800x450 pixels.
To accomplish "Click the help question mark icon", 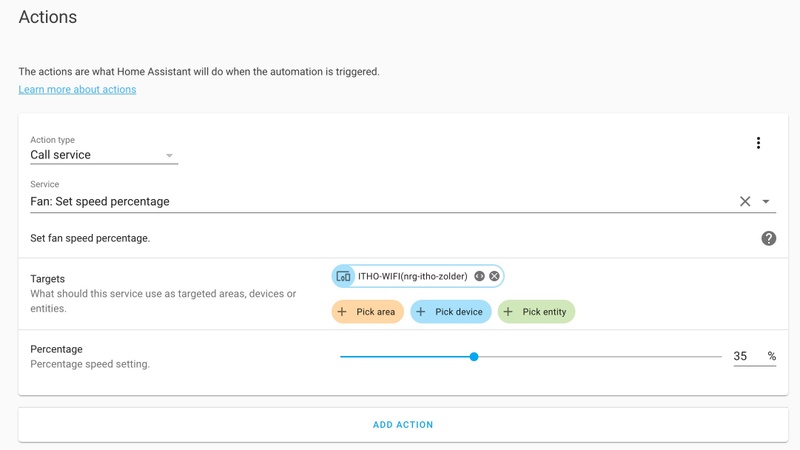I will coord(768,238).
